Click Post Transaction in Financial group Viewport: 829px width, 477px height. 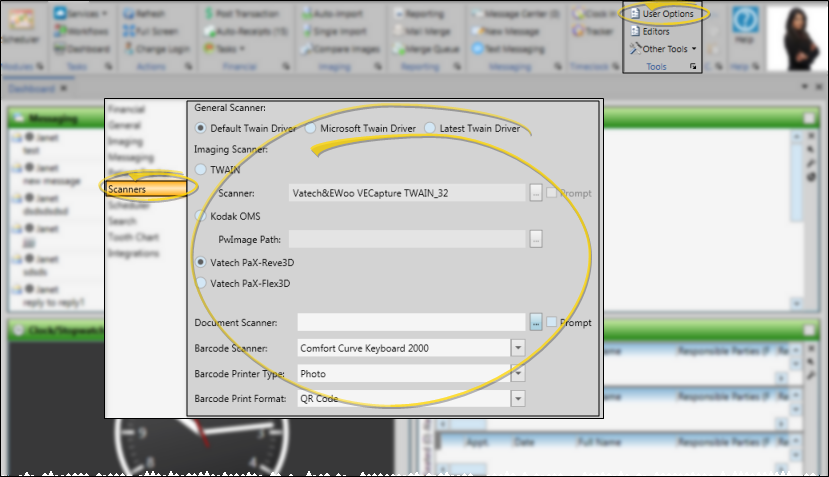241,13
